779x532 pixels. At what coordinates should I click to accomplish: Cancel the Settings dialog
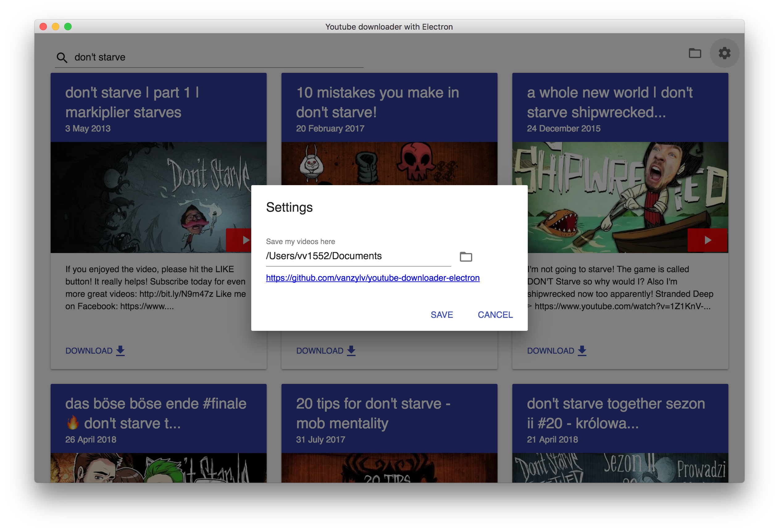[495, 314]
